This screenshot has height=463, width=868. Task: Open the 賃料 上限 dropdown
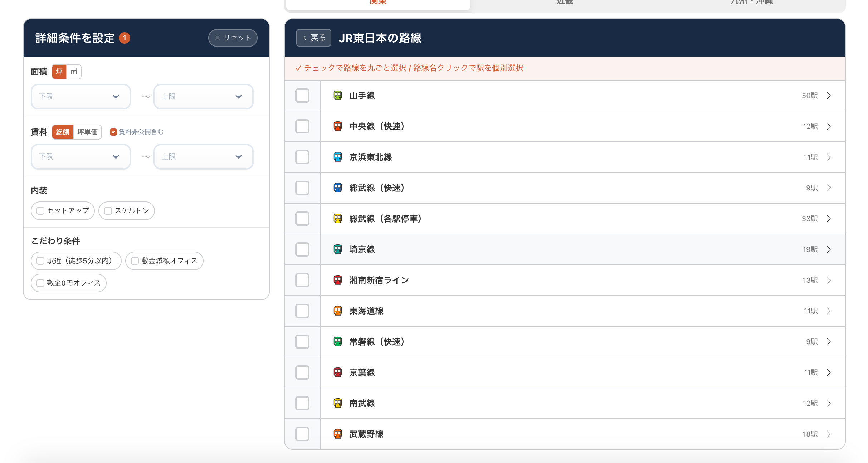(x=203, y=157)
